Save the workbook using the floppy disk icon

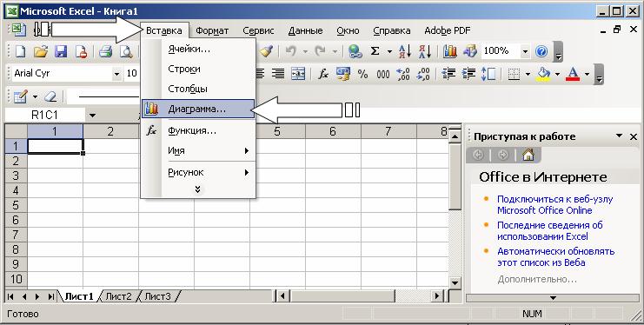(61, 51)
